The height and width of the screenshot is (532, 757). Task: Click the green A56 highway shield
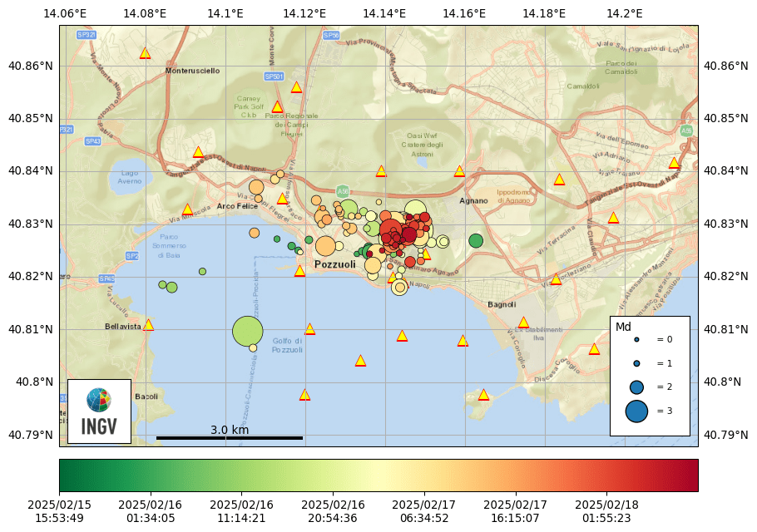343,191
